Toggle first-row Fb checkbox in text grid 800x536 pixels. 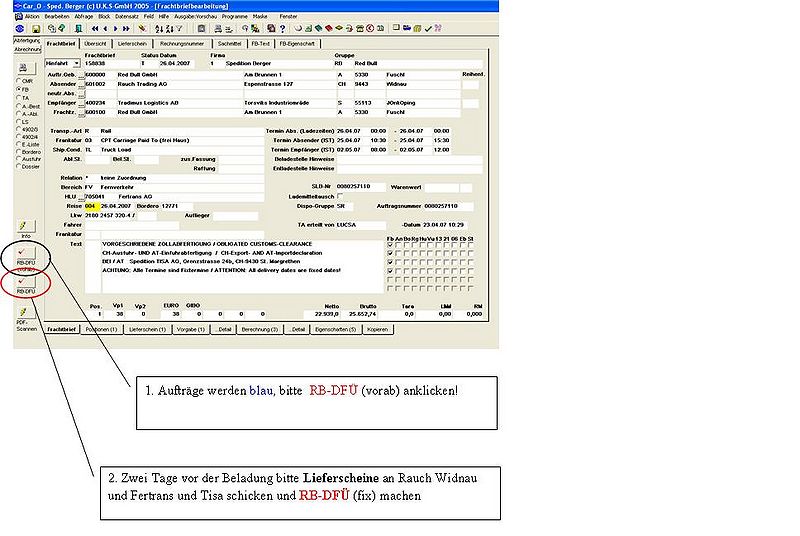(390, 245)
